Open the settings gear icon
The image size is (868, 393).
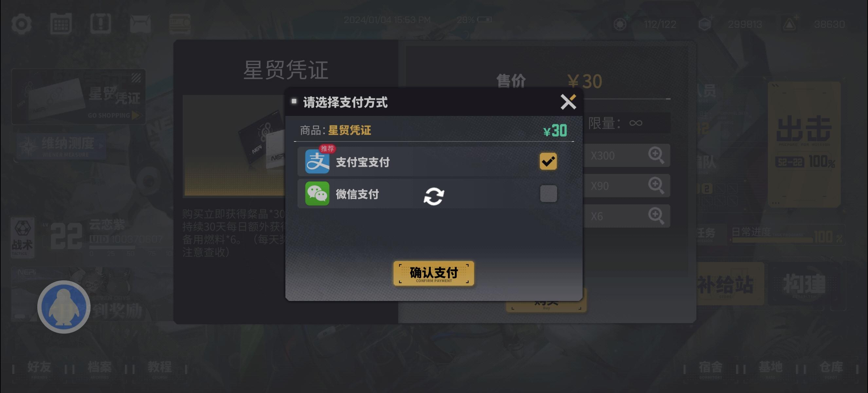[22, 24]
